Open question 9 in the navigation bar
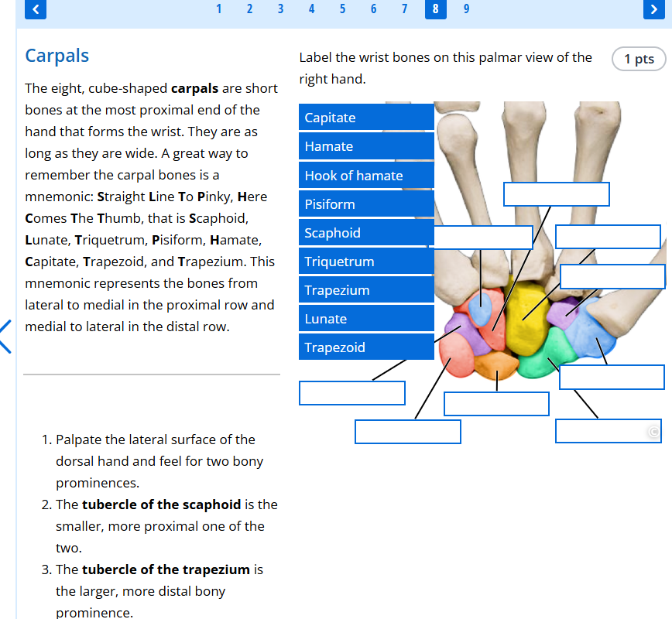The height and width of the screenshot is (619, 672). 466,10
